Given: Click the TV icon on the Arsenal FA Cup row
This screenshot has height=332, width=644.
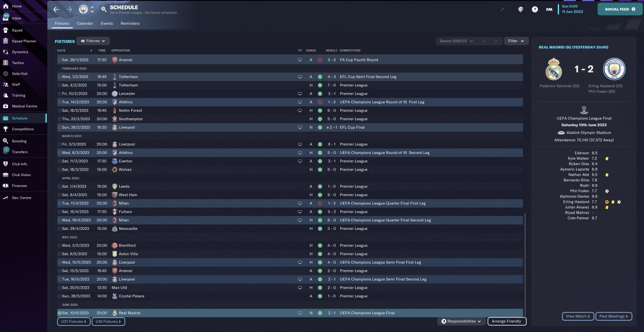Looking at the screenshot, I should [x=300, y=60].
